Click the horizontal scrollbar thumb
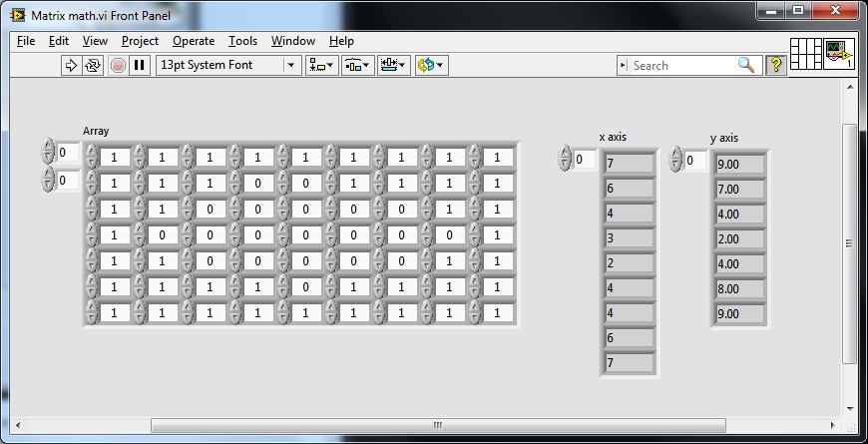The image size is (868, 444). pos(437,425)
